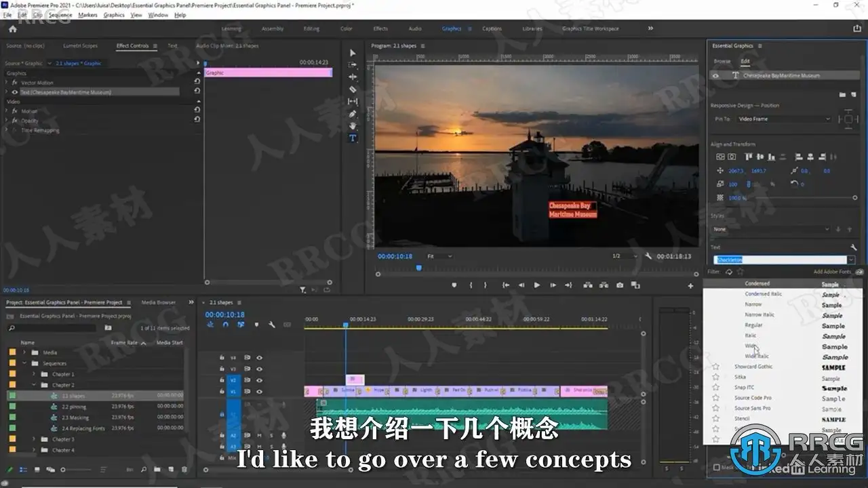
Task: Open the Styles None dropdown
Action: [772, 229]
